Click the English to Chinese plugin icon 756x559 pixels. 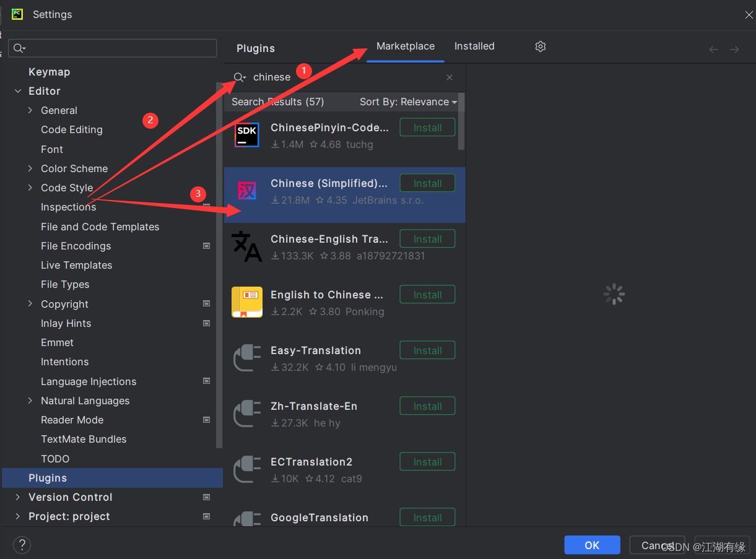[x=247, y=302]
